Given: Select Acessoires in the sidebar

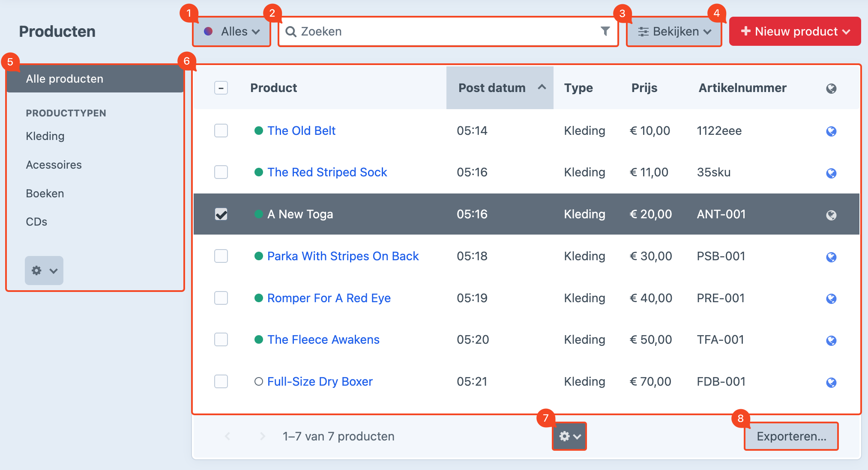Looking at the screenshot, I should point(54,165).
